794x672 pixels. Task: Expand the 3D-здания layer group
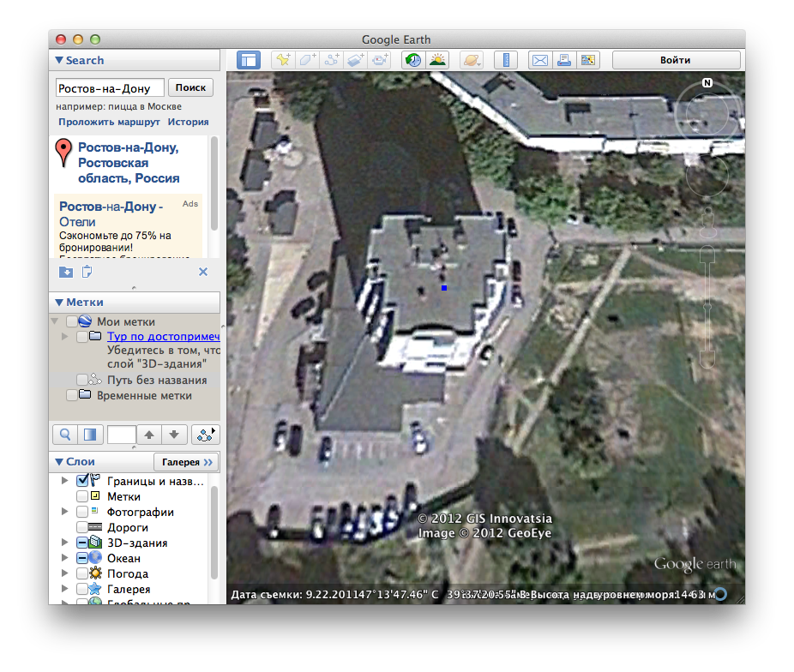(65, 543)
